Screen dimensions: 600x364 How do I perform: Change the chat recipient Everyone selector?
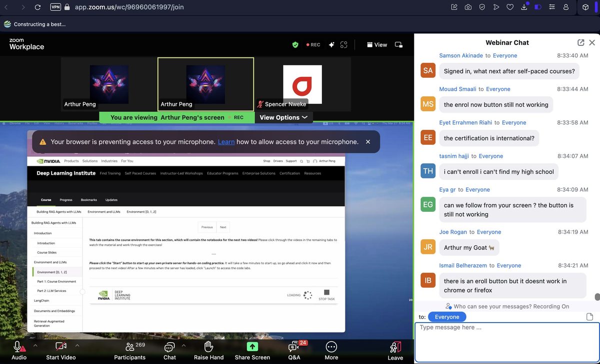[x=447, y=317]
